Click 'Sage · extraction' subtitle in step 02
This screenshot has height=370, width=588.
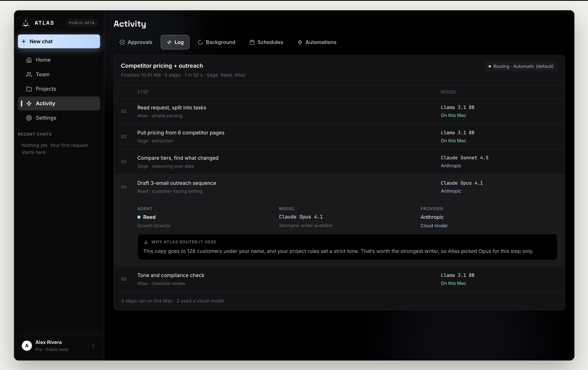coord(155,141)
